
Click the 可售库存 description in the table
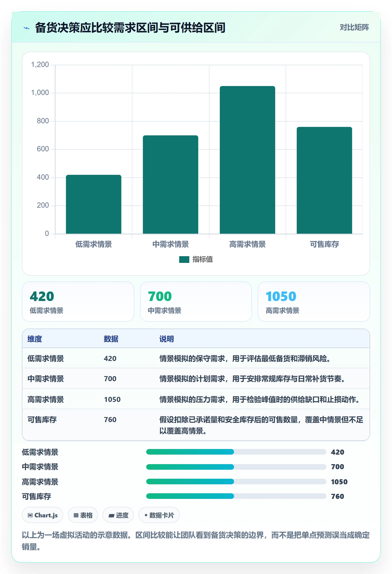[x=261, y=425]
